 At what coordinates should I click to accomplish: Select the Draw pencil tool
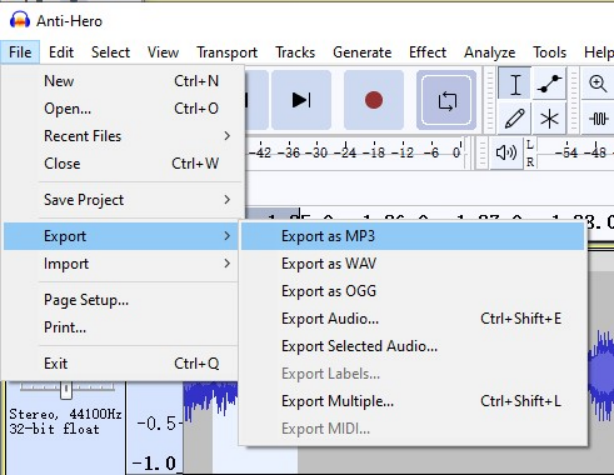(x=515, y=119)
